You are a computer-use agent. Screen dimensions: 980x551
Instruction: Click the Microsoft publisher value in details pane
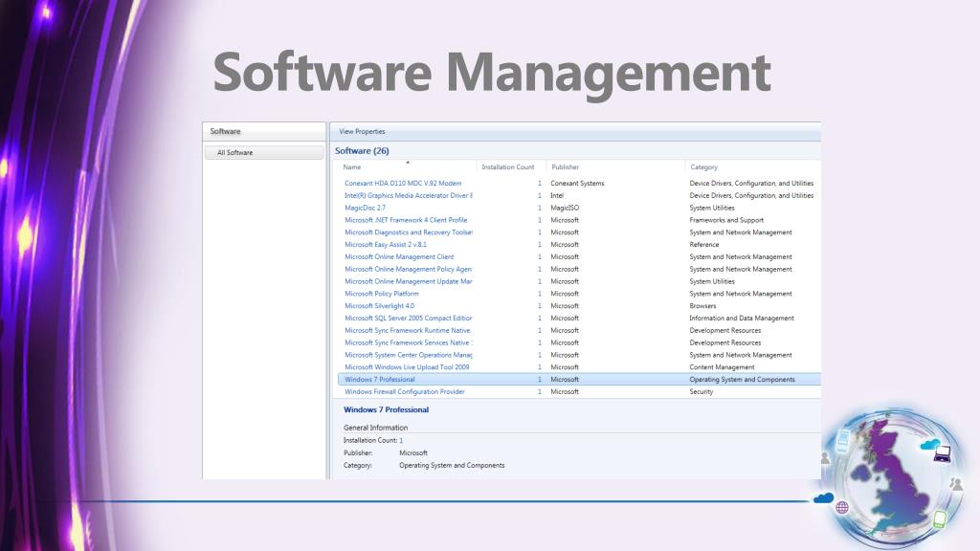coord(413,452)
